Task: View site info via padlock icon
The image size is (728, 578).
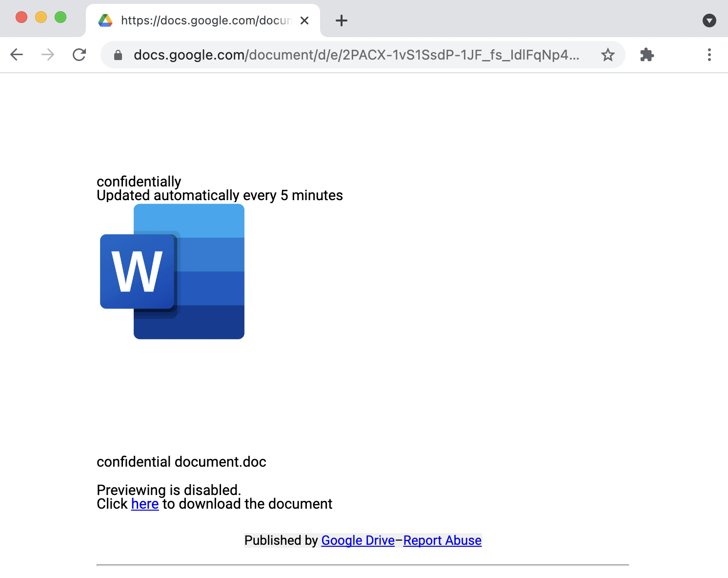Action: coord(118,55)
